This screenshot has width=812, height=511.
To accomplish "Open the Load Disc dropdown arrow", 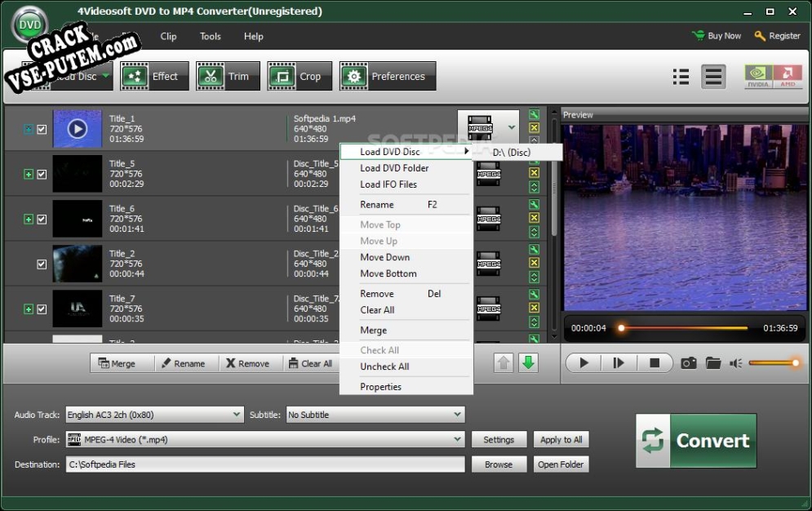I will point(105,76).
